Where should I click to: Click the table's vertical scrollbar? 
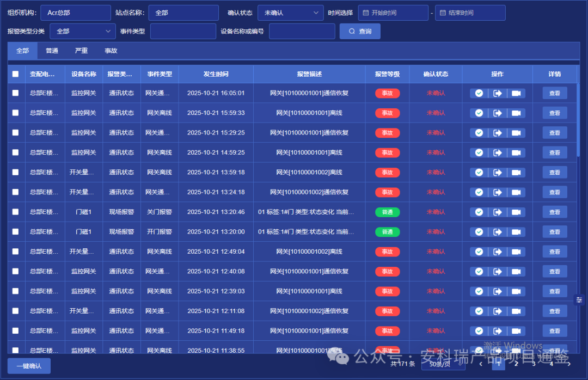tap(578, 120)
